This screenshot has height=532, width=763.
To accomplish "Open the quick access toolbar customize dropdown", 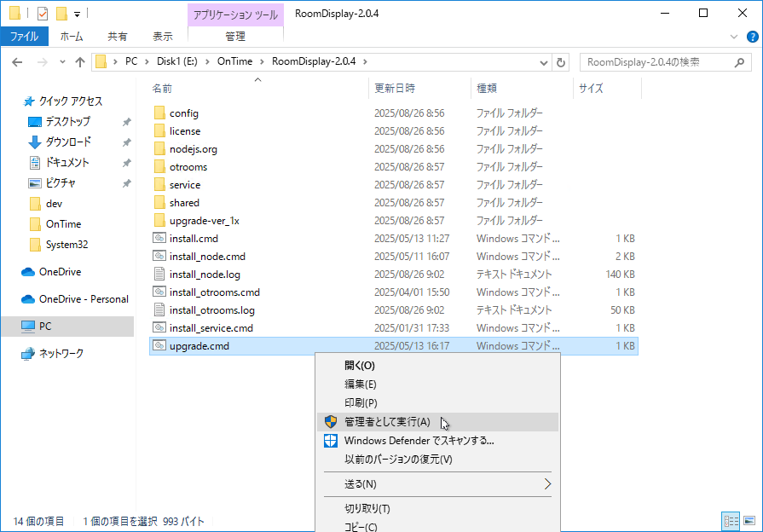I will (x=77, y=14).
